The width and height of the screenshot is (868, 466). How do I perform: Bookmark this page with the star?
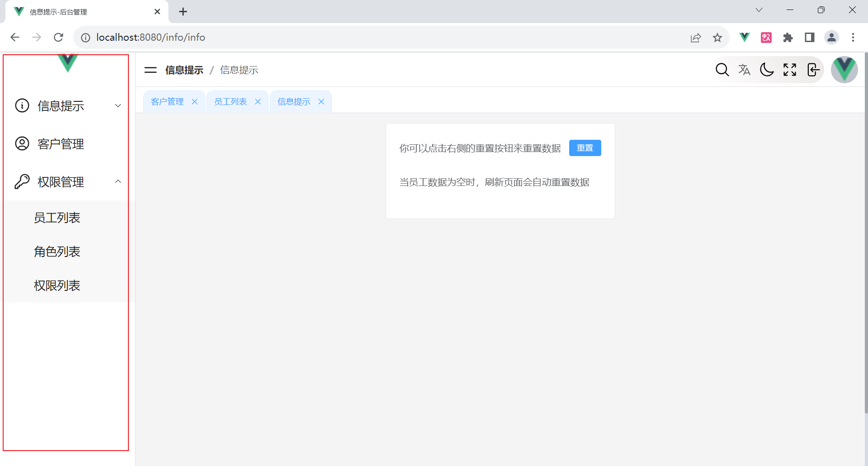(717, 38)
